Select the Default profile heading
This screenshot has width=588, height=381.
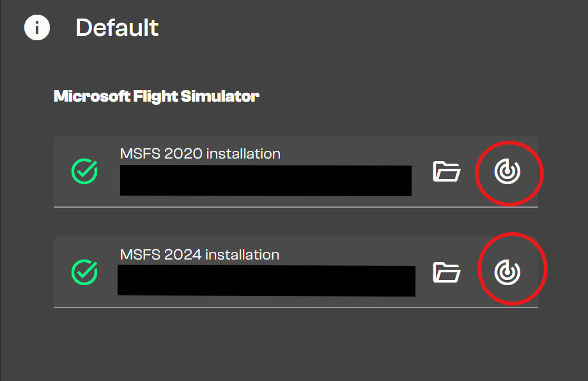117,28
